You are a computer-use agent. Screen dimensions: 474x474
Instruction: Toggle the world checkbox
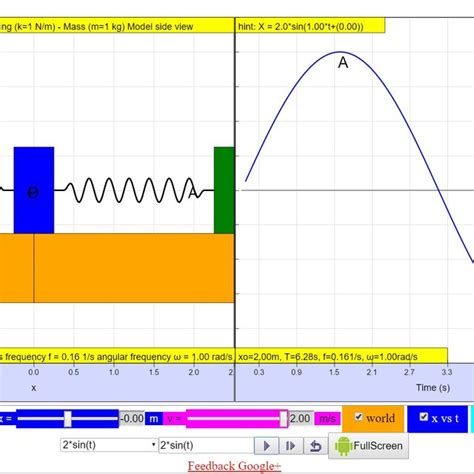pyautogui.click(x=359, y=417)
